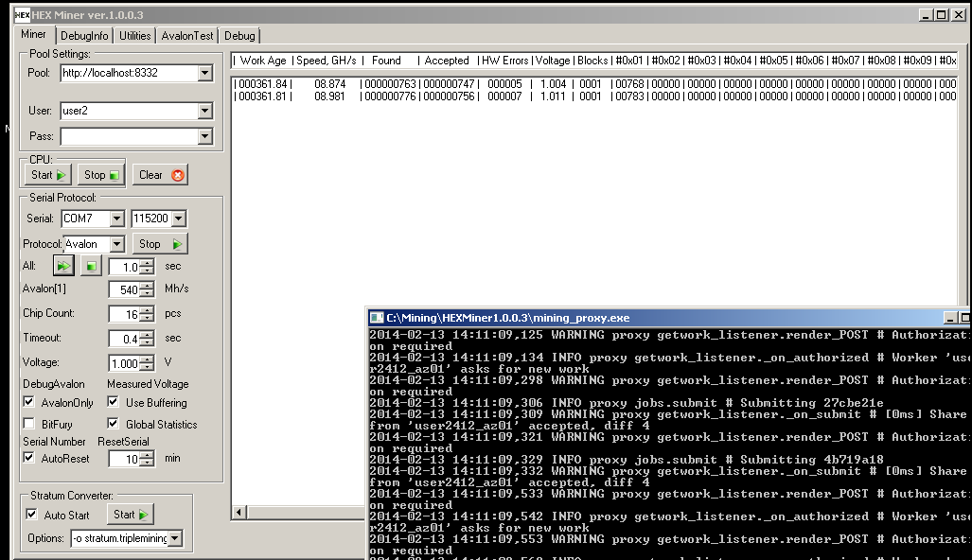Toggle the AutoReset checkbox
This screenshot has width=972, height=560.
click(x=28, y=458)
